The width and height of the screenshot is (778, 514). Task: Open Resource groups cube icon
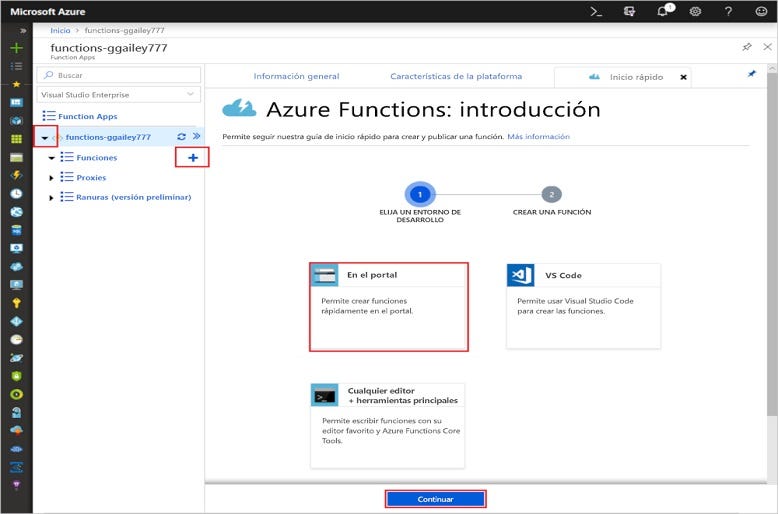pos(16,121)
